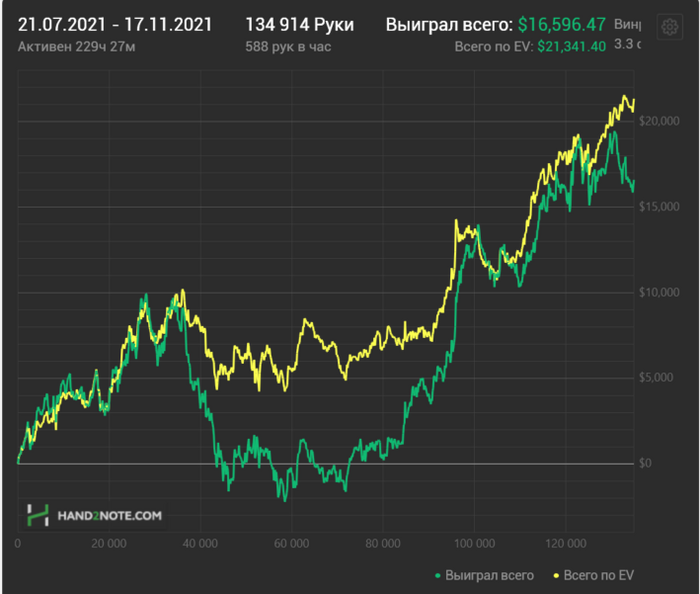Click the $15,000 y-axis label
The height and width of the screenshot is (594, 700).
[659, 207]
